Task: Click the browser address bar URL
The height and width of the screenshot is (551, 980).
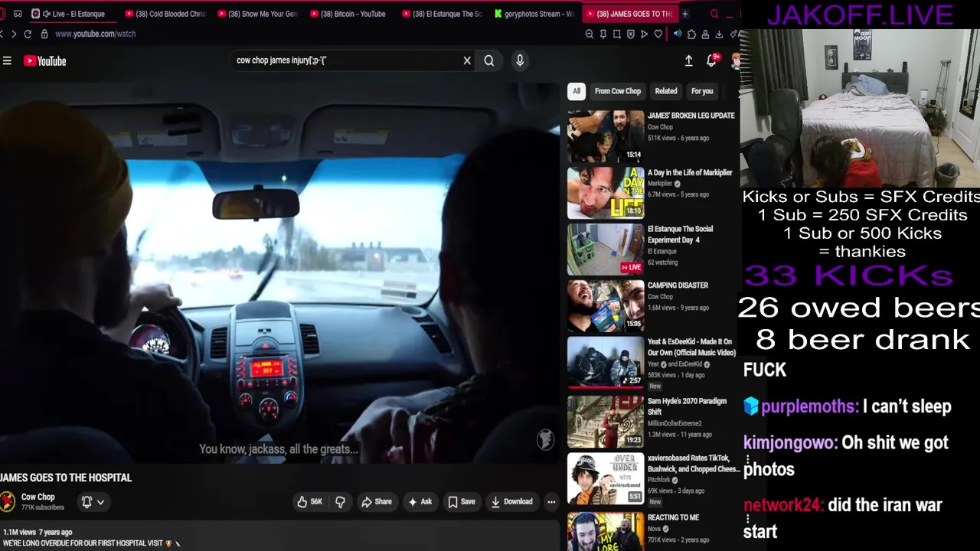Action: click(95, 34)
